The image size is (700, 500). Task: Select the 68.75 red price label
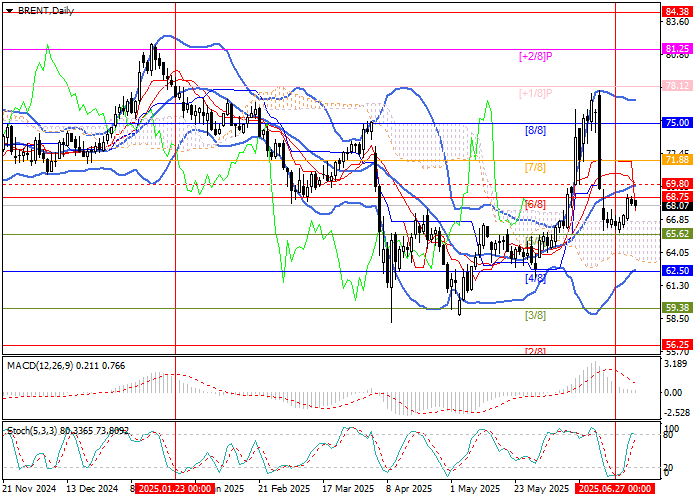tap(677, 196)
